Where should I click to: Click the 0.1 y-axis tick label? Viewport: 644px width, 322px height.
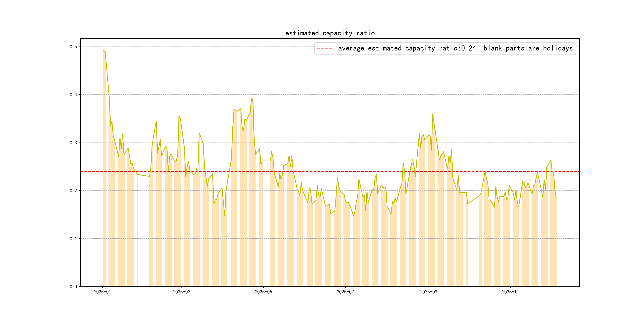click(x=73, y=239)
